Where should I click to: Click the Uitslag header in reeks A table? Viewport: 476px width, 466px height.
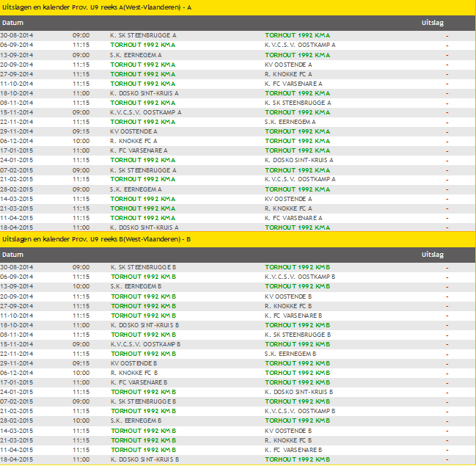[433, 23]
